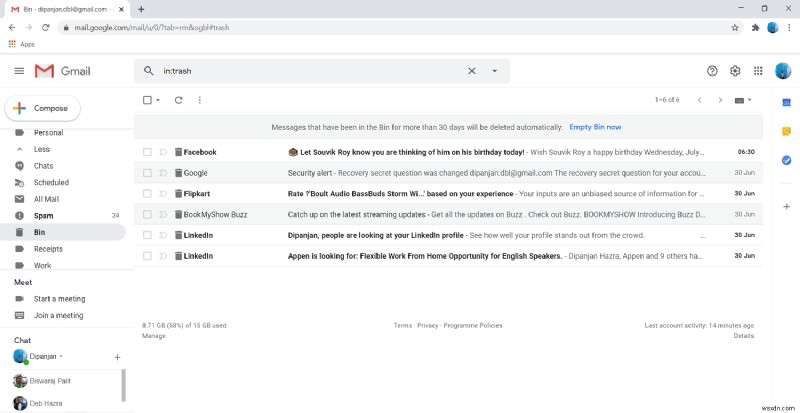This screenshot has width=800, height=413.
Task: Open Google Tasks side panel icon
Action: (786, 160)
